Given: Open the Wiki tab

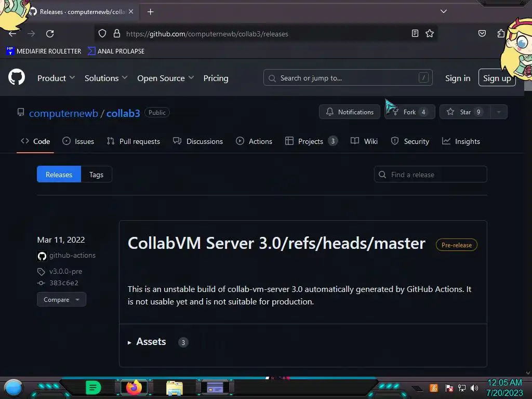Looking at the screenshot, I should pos(364,141).
